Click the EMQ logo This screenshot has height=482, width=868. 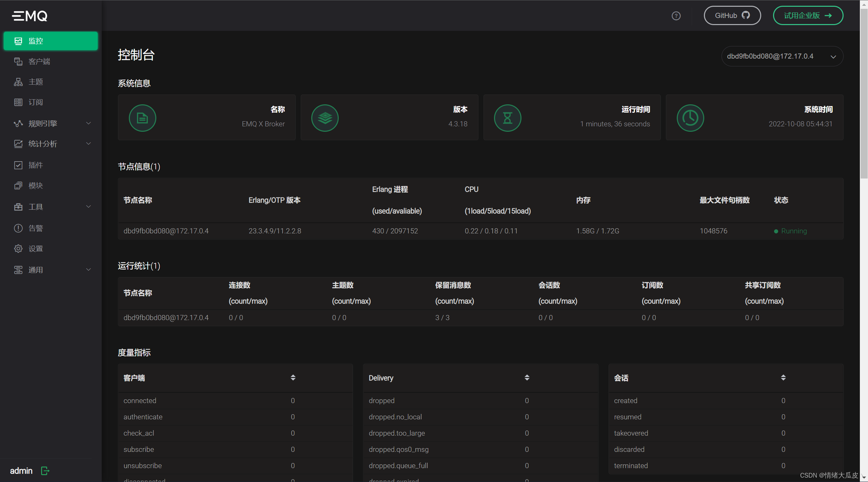29,16
